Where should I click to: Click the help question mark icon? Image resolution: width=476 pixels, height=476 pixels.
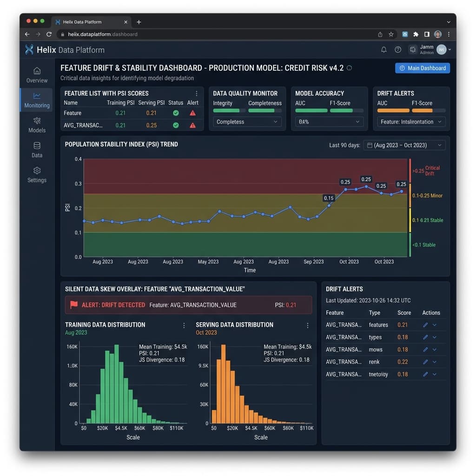[398, 49]
